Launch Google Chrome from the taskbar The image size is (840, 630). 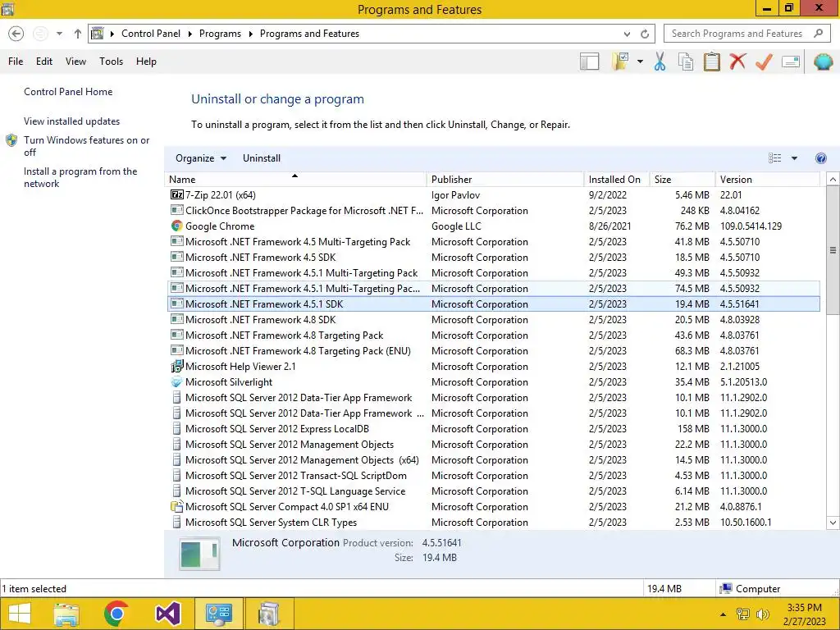pos(116,614)
